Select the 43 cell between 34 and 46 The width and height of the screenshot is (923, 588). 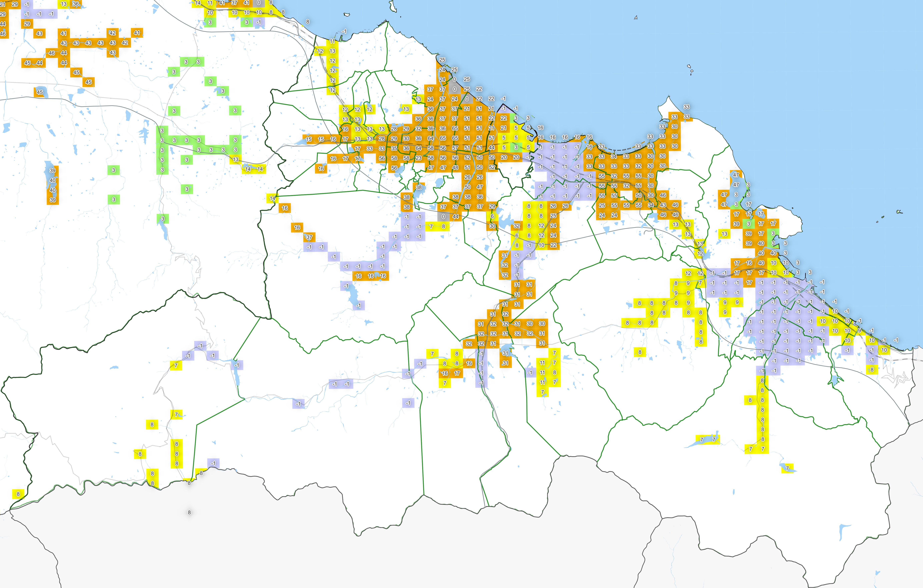click(663, 205)
